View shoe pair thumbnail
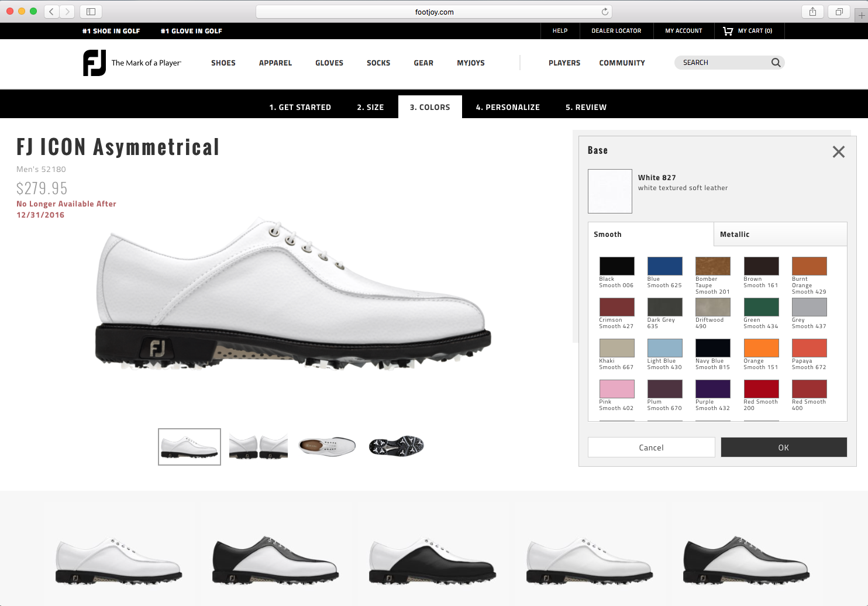 coord(258,447)
